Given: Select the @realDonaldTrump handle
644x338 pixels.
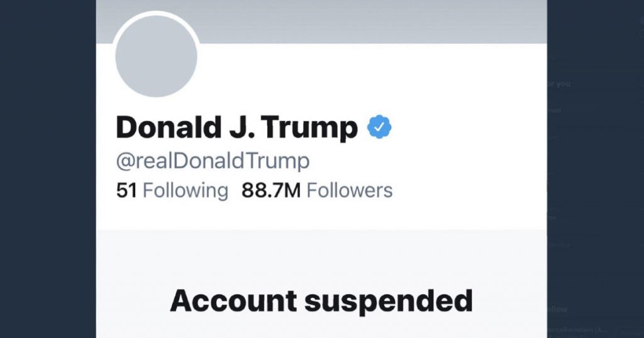Looking at the screenshot, I should (x=213, y=161).
